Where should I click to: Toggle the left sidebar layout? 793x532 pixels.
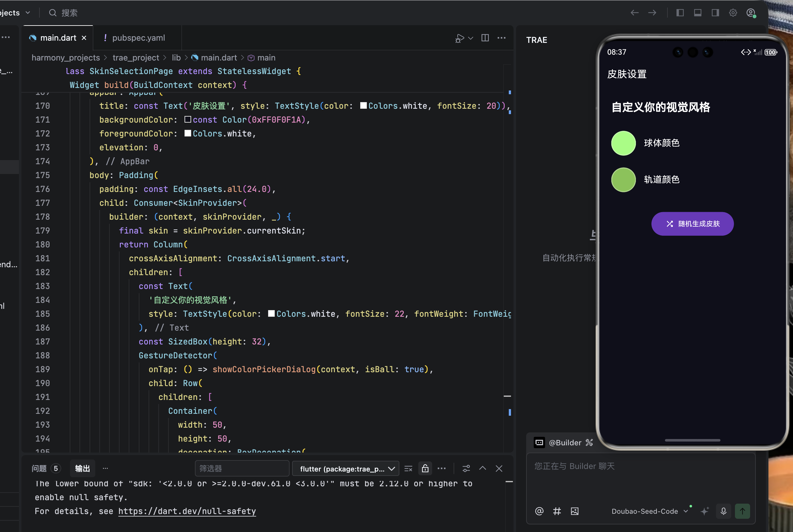pos(680,13)
